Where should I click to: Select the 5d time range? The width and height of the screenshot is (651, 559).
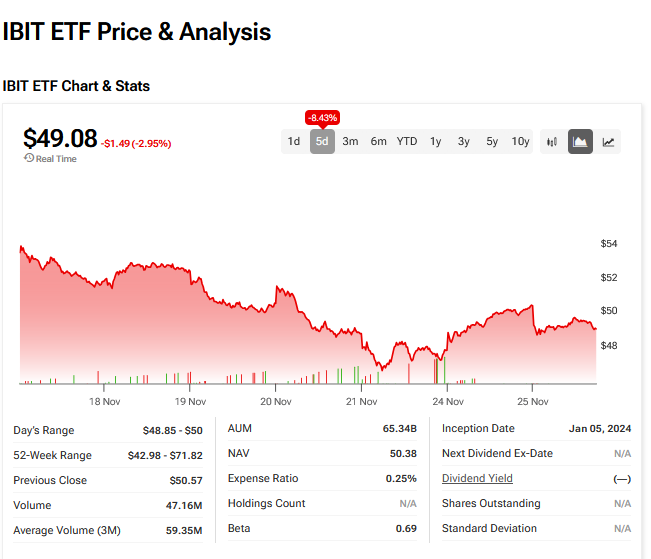click(322, 142)
